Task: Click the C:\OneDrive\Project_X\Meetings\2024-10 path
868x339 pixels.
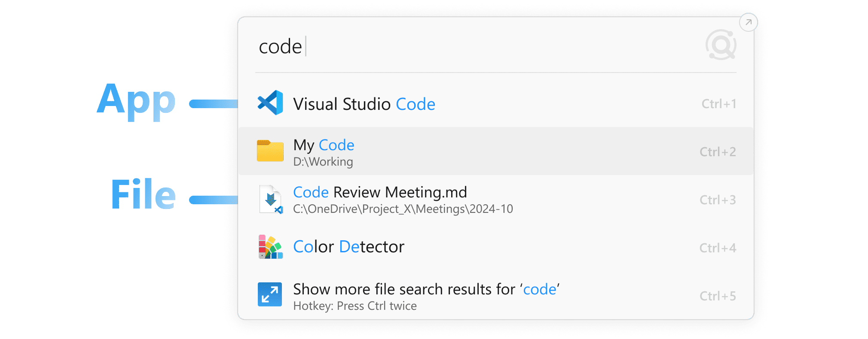Action: 403,209
